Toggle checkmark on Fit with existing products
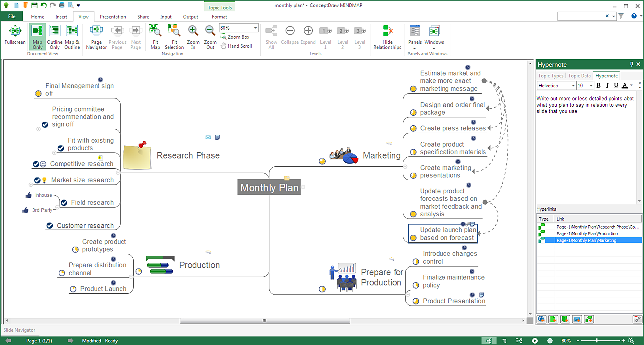Image resolution: width=644 pixels, height=345 pixels. click(x=61, y=148)
